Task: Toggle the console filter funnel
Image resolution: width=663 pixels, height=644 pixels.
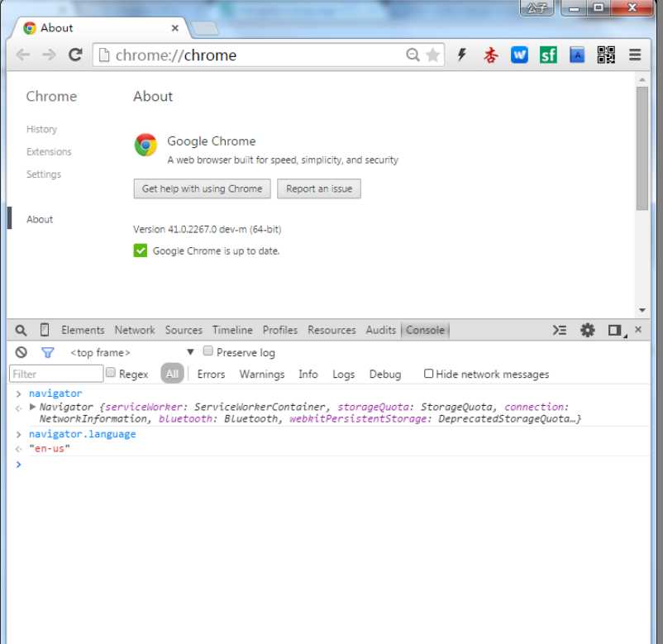Action: (48, 352)
